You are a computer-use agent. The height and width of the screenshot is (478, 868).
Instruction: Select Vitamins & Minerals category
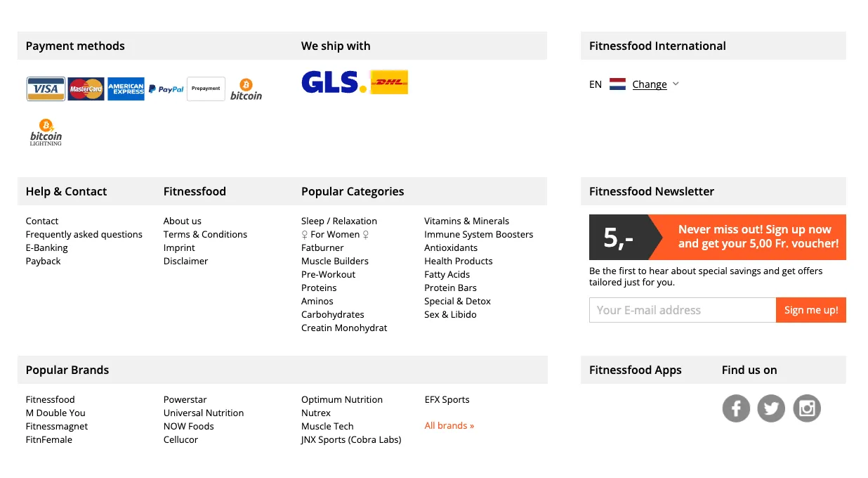point(466,221)
